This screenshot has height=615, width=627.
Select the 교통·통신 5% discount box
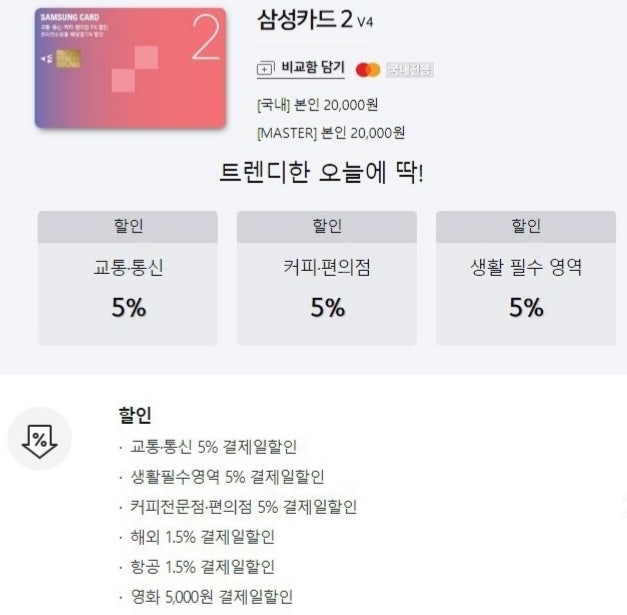(x=128, y=278)
